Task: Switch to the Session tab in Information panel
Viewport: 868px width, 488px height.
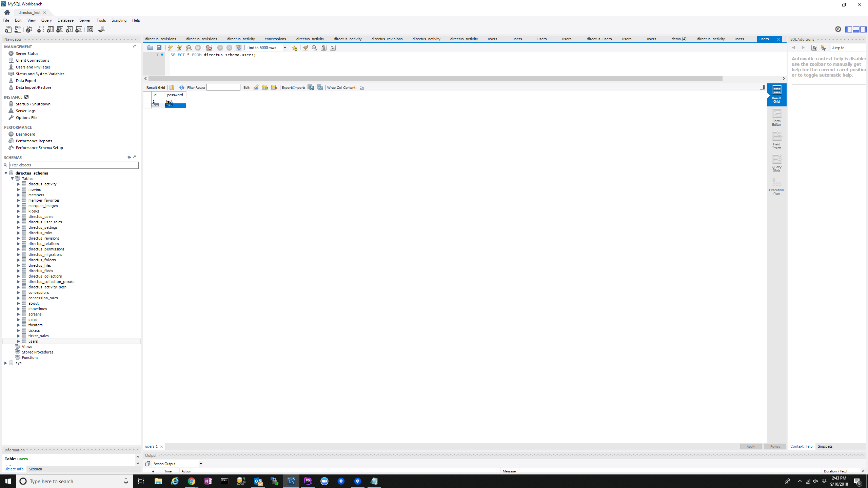Action: click(x=35, y=469)
